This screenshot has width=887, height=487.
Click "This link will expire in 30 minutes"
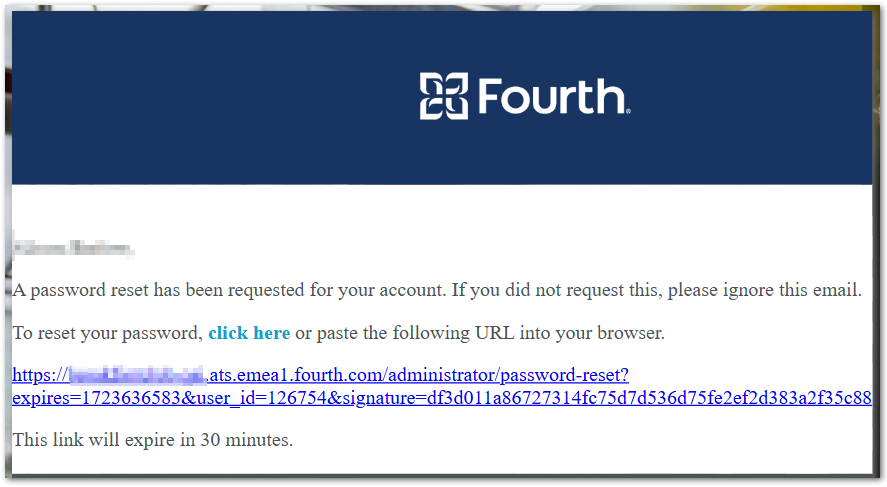click(x=152, y=439)
